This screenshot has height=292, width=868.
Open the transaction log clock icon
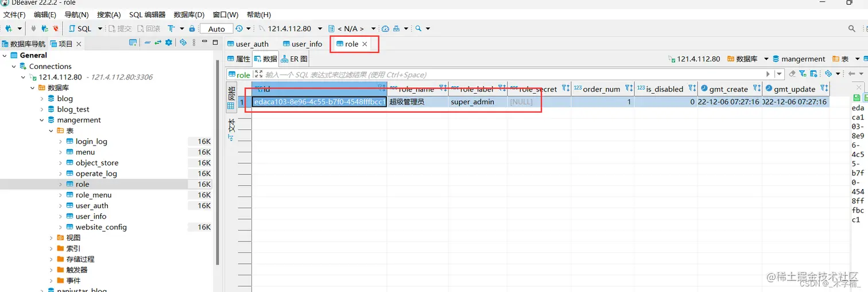tap(239, 28)
